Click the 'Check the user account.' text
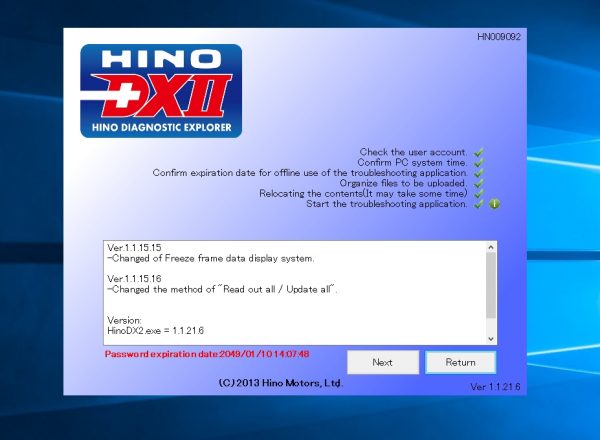Image resolution: width=600 pixels, height=440 pixels. [413, 152]
